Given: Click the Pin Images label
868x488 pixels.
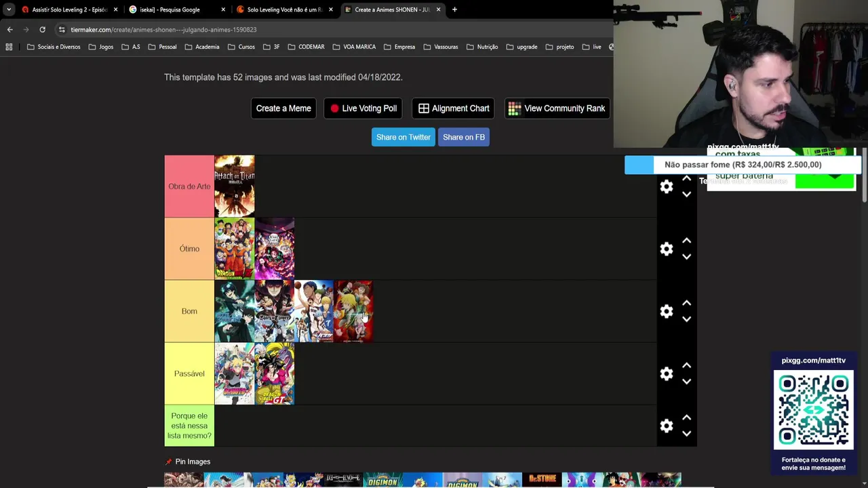Looking at the screenshot, I should click(x=193, y=462).
